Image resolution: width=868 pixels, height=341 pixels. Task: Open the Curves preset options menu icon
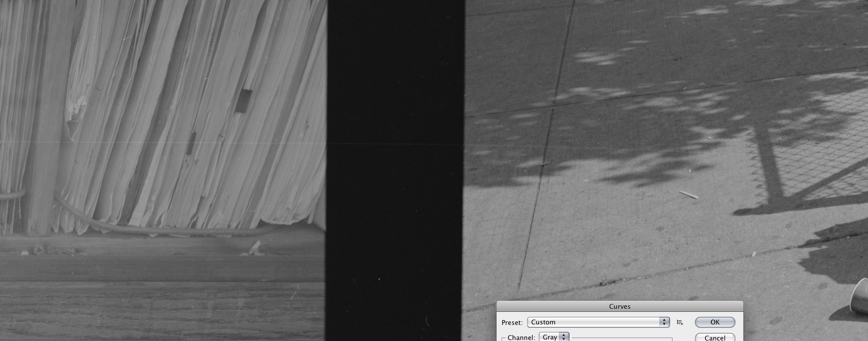[680, 322]
